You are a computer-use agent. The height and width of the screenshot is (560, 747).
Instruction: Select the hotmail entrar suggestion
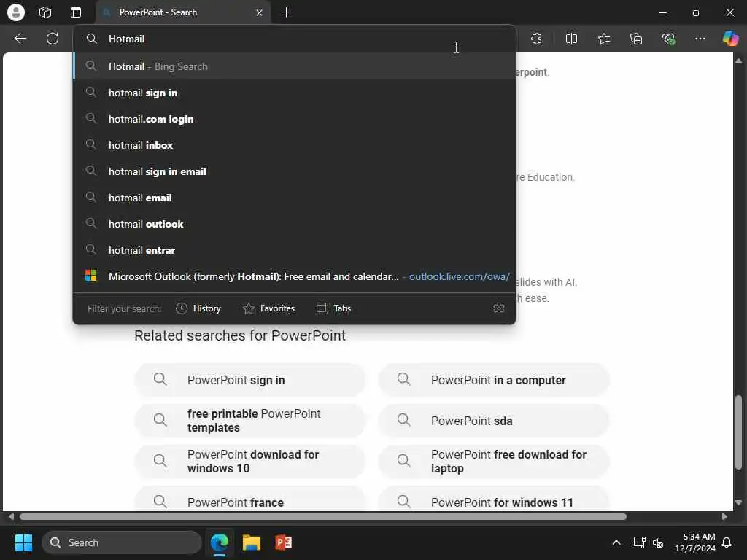point(295,250)
